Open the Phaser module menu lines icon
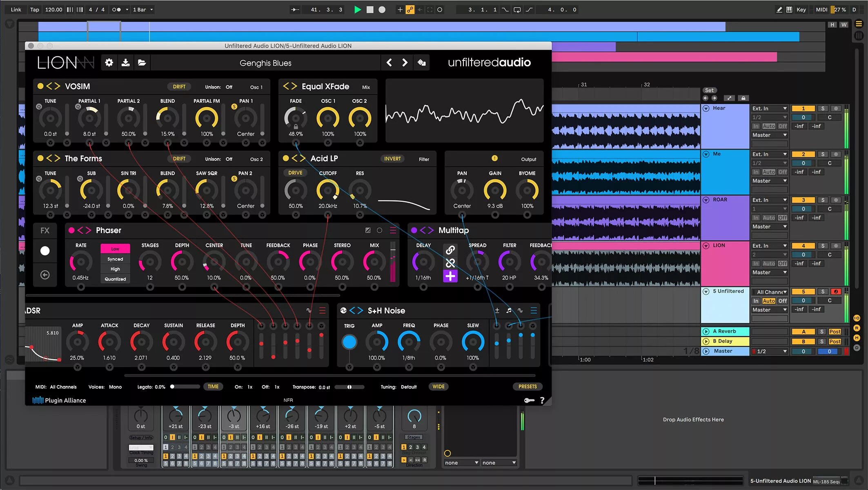This screenshot has height=490, width=868. [x=393, y=230]
